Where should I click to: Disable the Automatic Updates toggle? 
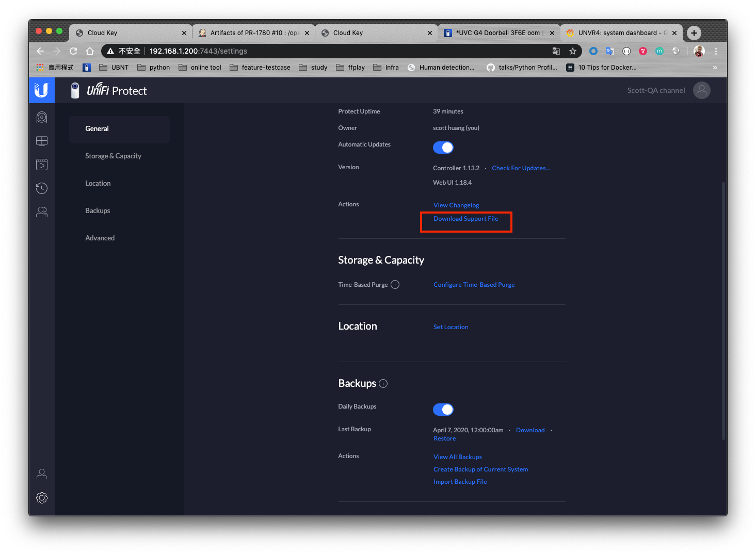click(443, 148)
